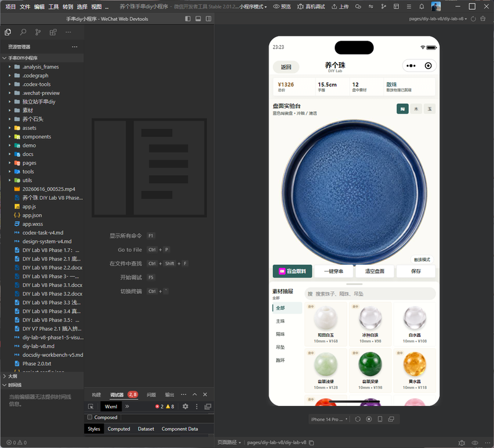Select the 木 wood plate option
494x448 pixels.
coord(416,109)
